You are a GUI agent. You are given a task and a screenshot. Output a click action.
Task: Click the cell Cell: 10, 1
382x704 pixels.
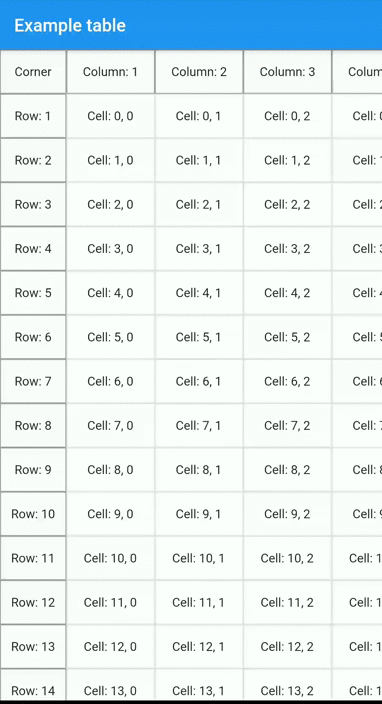[199, 558]
